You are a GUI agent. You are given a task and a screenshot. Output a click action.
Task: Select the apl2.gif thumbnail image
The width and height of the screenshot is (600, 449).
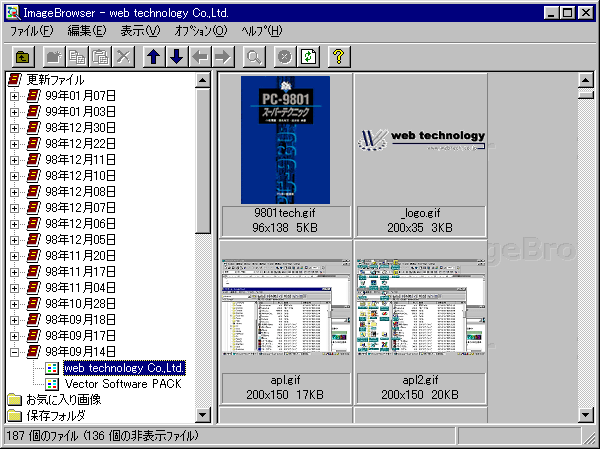click(421, 307)
